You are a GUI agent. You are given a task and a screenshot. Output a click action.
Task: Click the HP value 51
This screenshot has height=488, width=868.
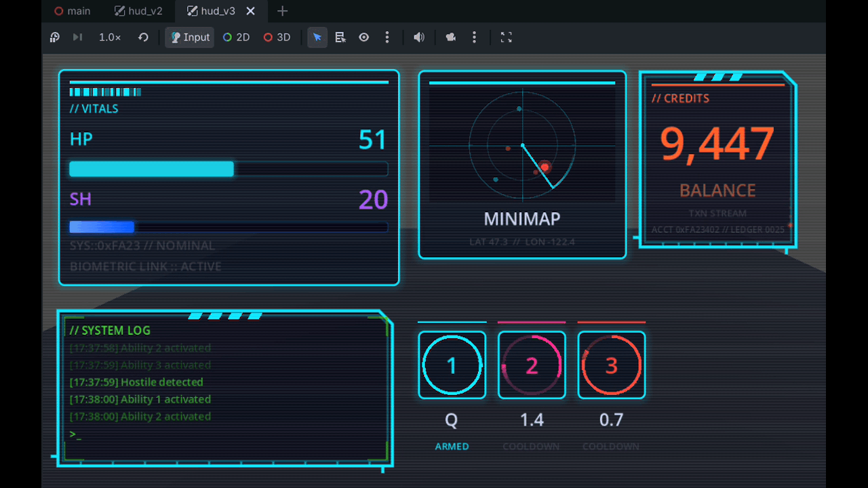373,140
